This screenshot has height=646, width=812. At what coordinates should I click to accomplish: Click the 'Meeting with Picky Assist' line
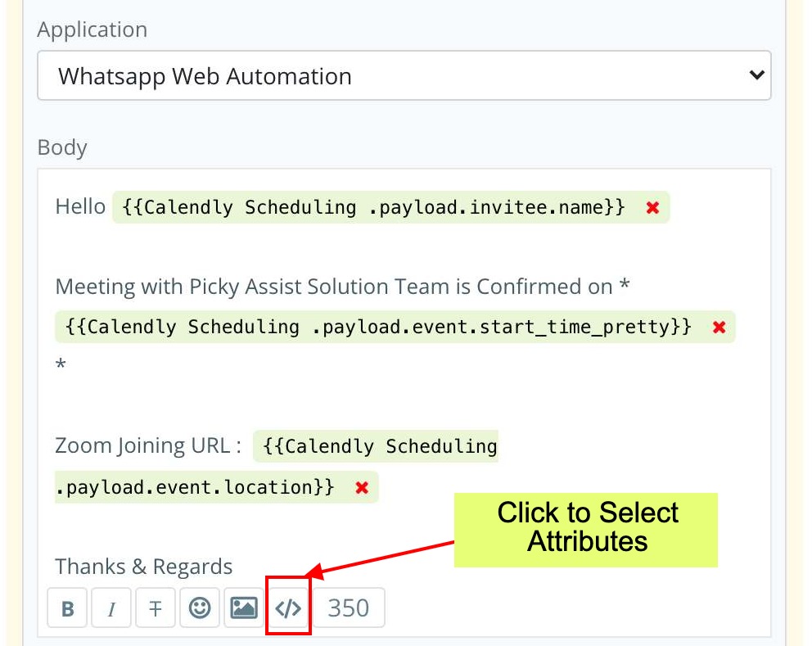[x=342, y=287]
